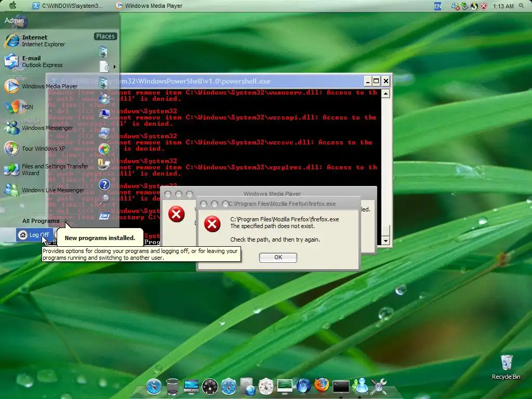532x399 pixels.
Task: Click the PowerShell scrollbar thumb
Action: (385, 230)
